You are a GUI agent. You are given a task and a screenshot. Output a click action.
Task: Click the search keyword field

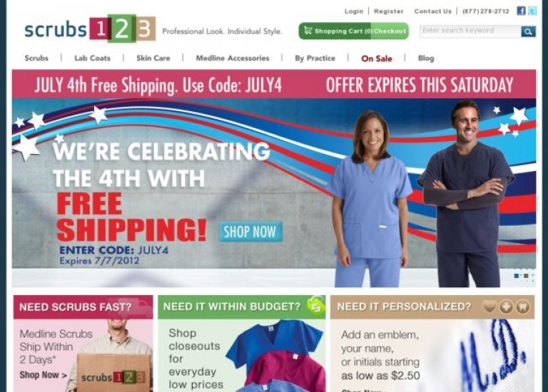pos(470,31)
